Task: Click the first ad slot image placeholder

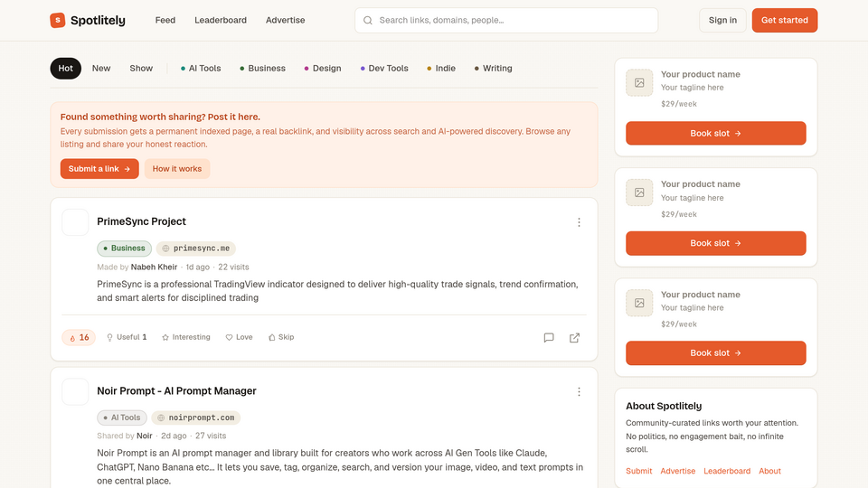Action: [639, 83]
